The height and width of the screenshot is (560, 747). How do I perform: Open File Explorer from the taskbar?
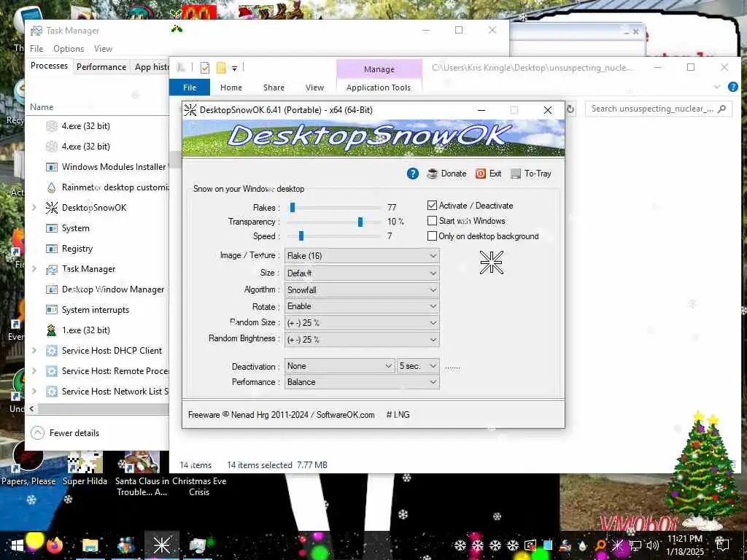(x=90, y=545)
